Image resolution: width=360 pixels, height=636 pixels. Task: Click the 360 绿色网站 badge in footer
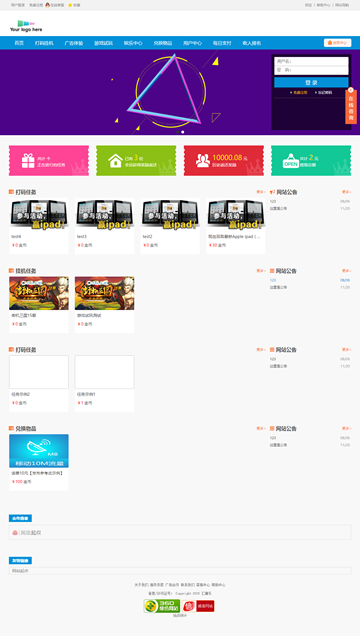click(x=162, y=606)
